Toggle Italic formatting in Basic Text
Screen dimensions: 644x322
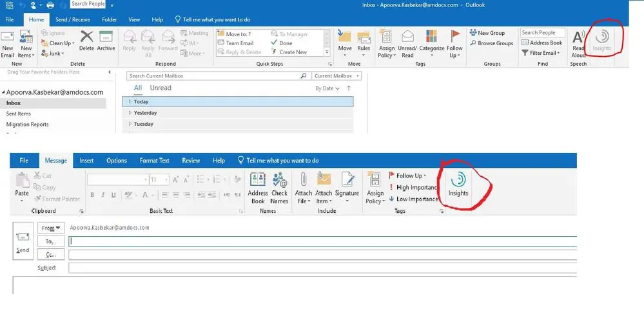pyautogui.click(x=102, y=195)
